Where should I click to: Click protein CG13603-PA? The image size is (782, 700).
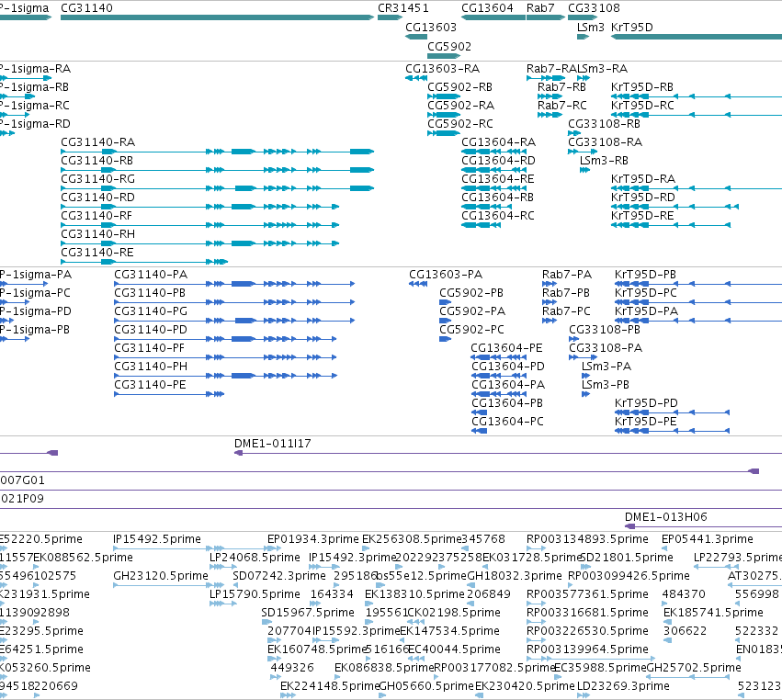click(x=418, y=284)
